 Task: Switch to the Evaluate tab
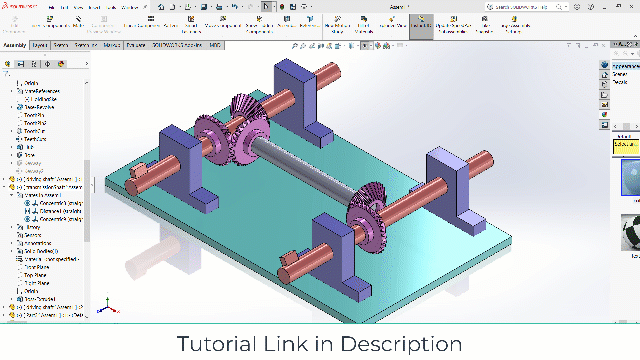click(136, 45)
